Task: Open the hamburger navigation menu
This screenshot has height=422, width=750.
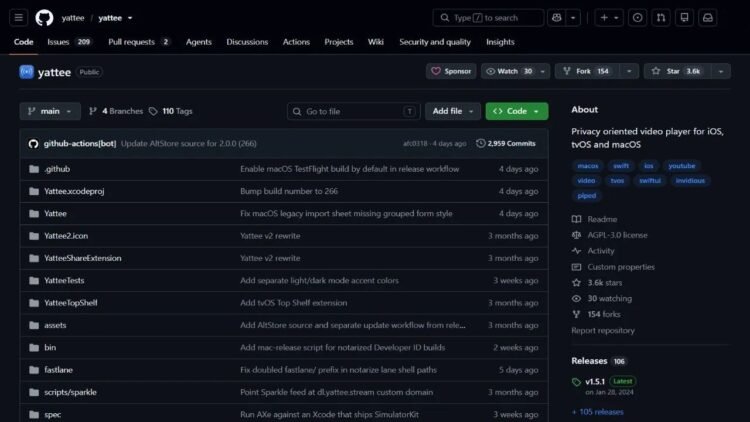Action: tap(18, 18)
